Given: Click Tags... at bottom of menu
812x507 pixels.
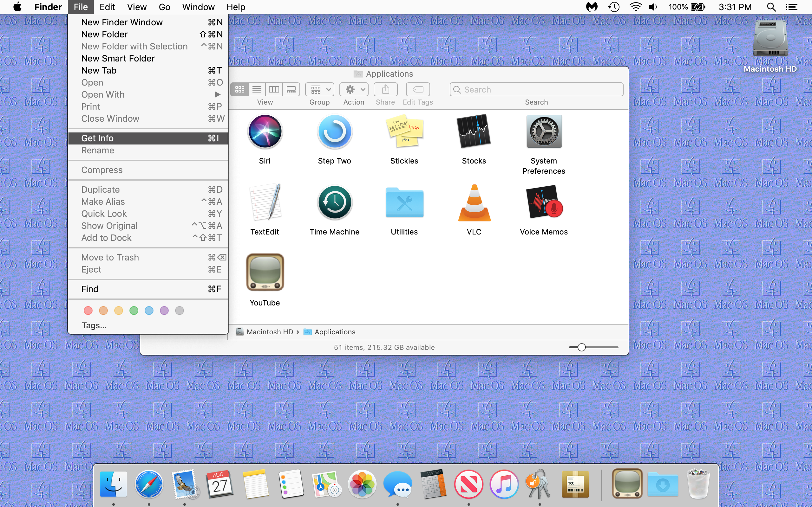Looking at the screenshot, I should [x=94, y=325].
